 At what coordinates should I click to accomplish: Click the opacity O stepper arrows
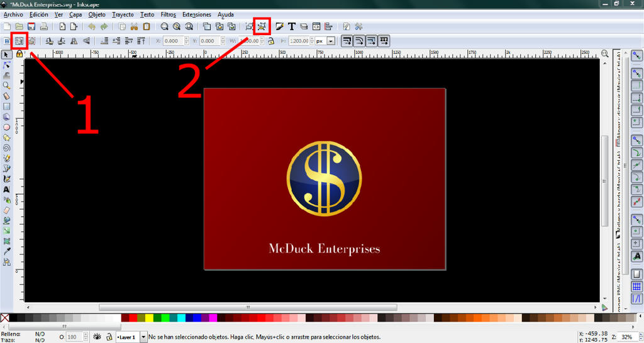pyautogui.click(x=86, y=337)
